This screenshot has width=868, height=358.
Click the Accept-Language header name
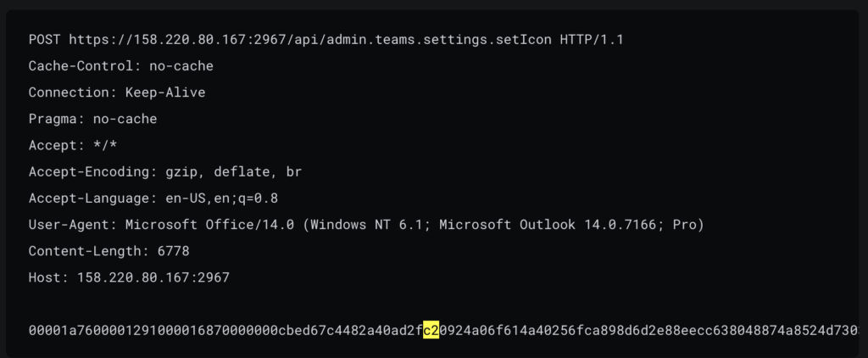pos(89,199)
